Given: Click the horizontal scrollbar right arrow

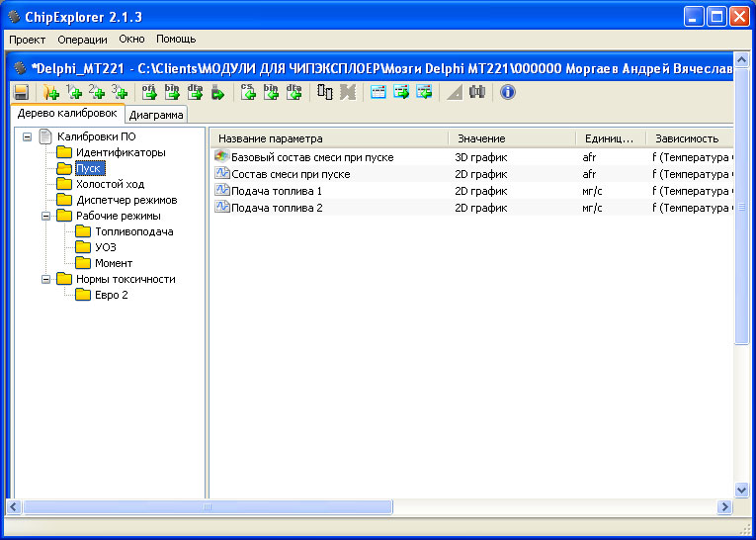Looking at the screenshot, I should click(725, 507).
